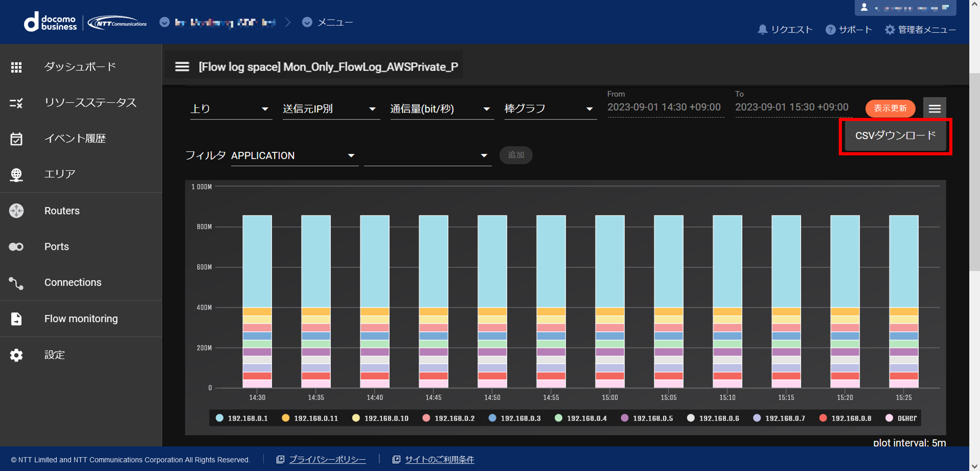Toggle legend swatch for 192.168.0.8
980x471 pixels.
pos(823,418)
